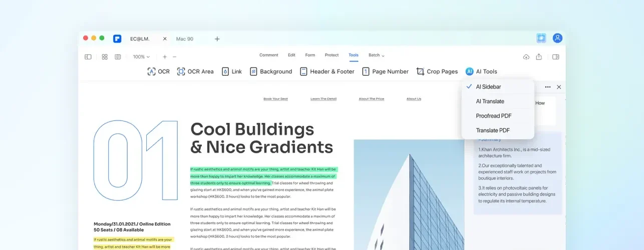This screenshot has width=644, height=250.
Task: Open a new tab with the plus button
Action: [x=217, y=39]
